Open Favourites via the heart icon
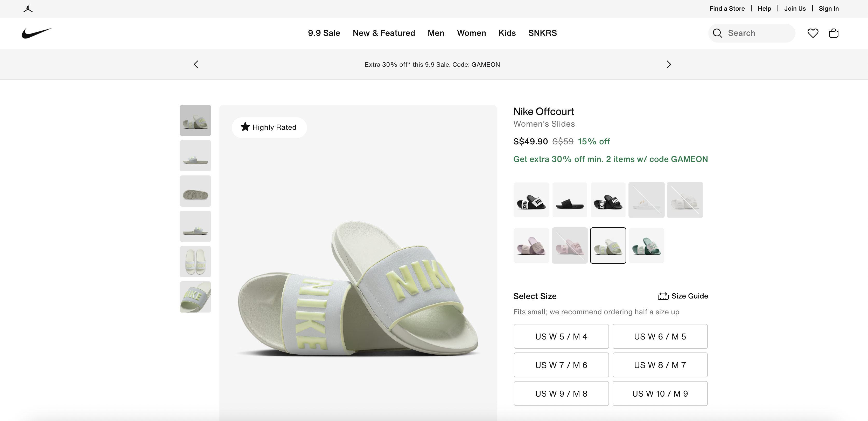 point(813,33)
